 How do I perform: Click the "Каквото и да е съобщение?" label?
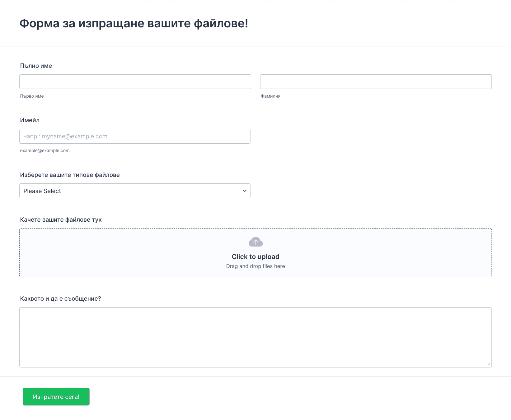click(x=61, y=299)
